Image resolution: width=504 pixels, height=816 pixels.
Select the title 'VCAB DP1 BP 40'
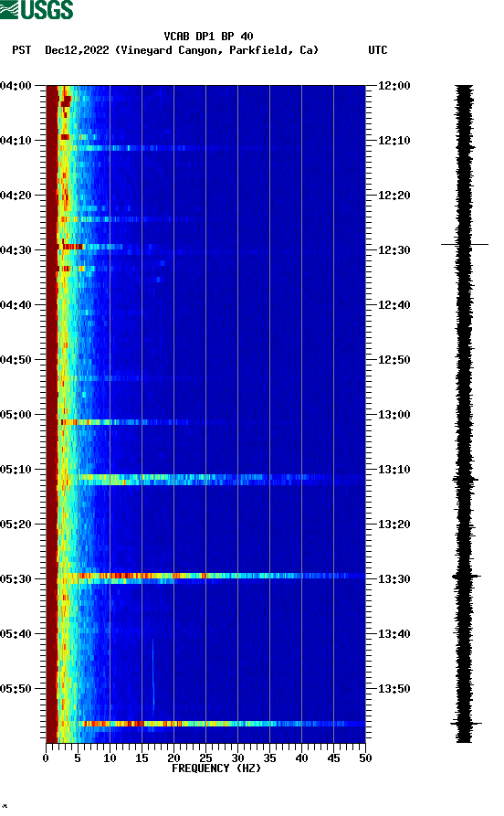point(208,36)
